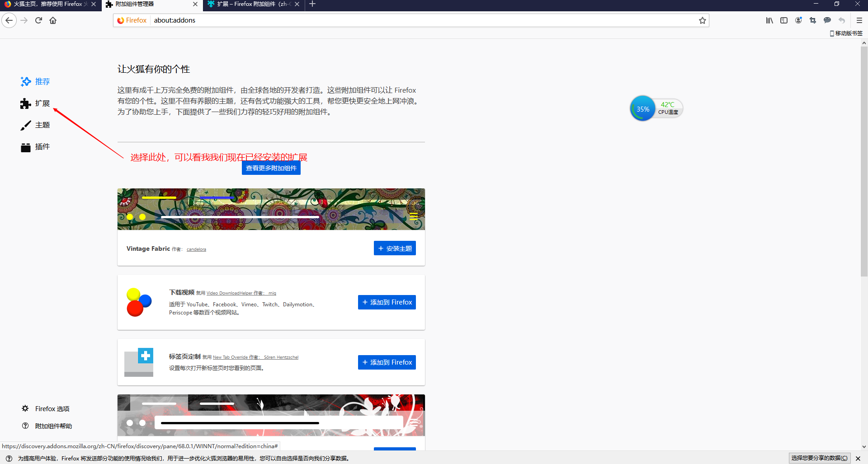Image resolution: width=868 pixels, height=464 pixels.
Task: Go back with the back arrow button
Action: click(9, 20)
